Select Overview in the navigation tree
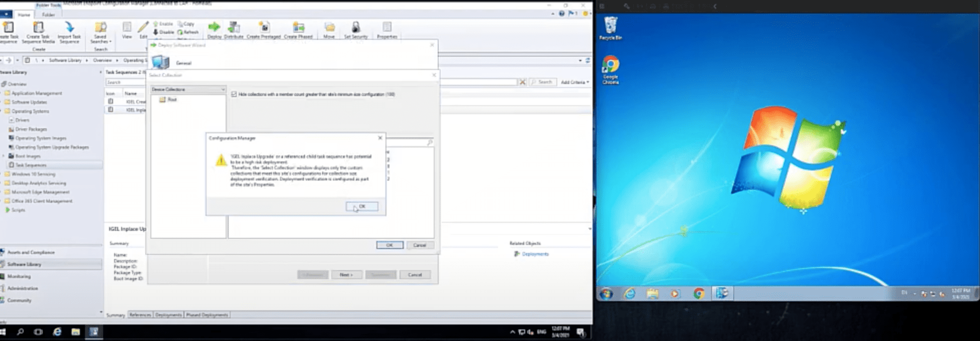The height and width of the screenshot is (341, 980). (x=17, y=84)
